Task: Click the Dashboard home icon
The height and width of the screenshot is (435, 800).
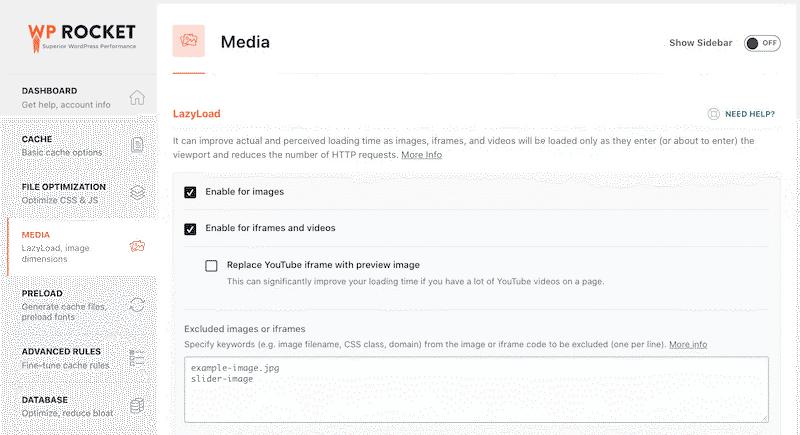Action: coord(137,98)
